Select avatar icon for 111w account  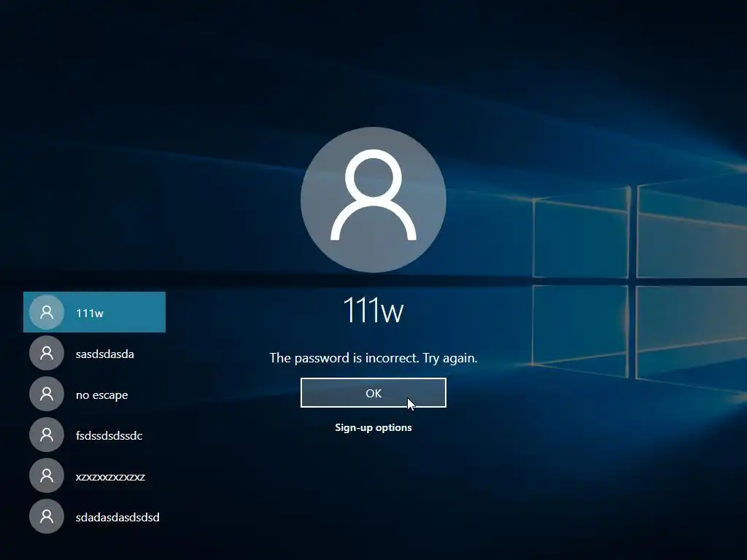coord(47,312)
